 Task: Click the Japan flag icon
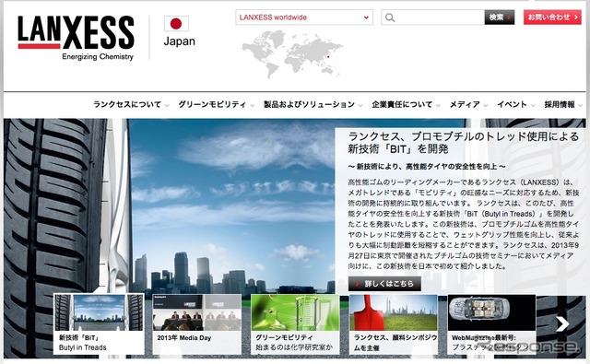tap(176, 24)
